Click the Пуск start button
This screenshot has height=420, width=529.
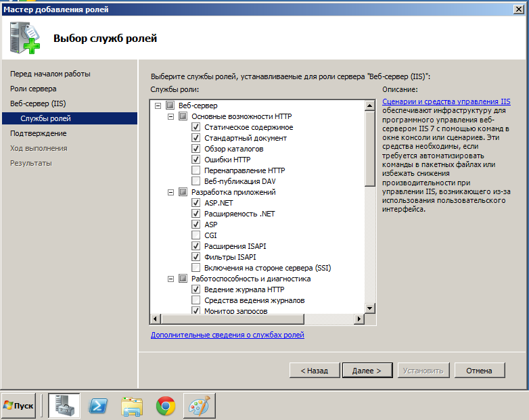click(x=19, y=406)
